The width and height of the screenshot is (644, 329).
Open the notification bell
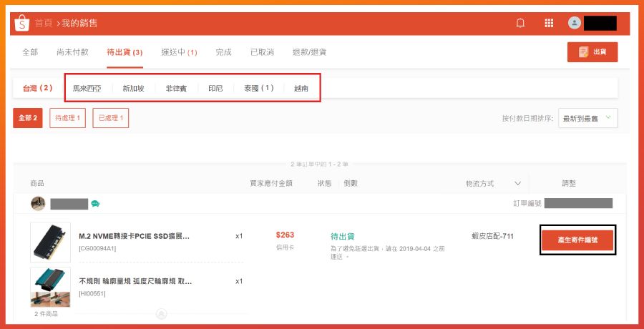pyautogui.click(x=520, y=23)
